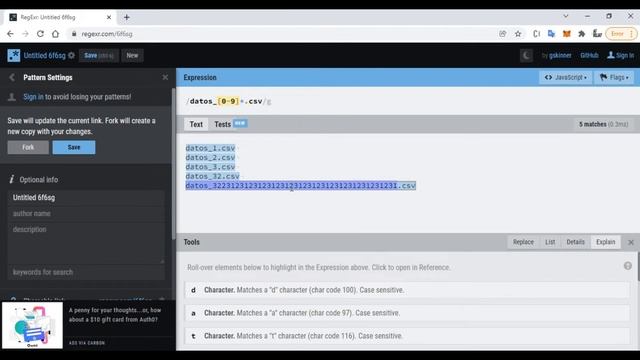The height and width of the screenshot is (360, 640).
Task: Click the datos_32.csv match
Action: 212,176
